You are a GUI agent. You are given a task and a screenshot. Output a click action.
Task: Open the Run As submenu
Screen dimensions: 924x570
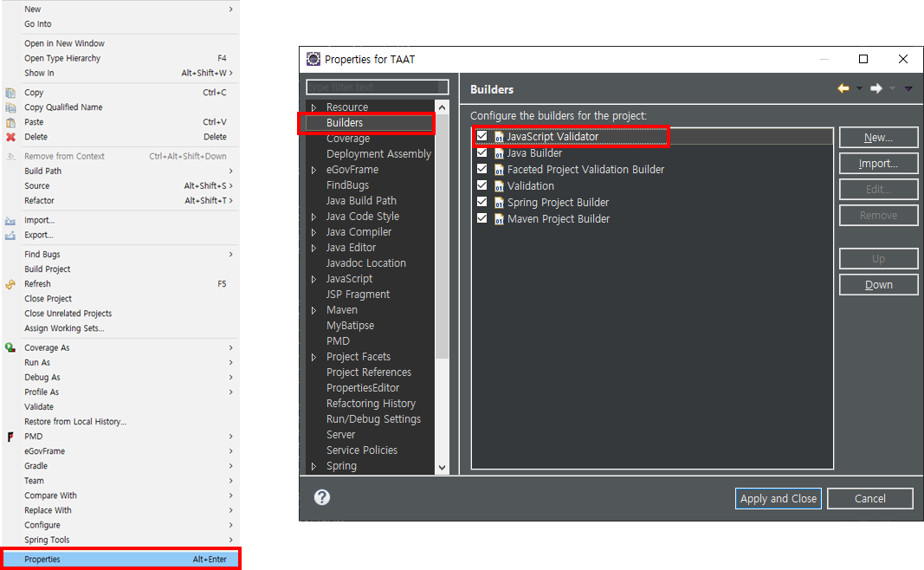coord(121,361)
